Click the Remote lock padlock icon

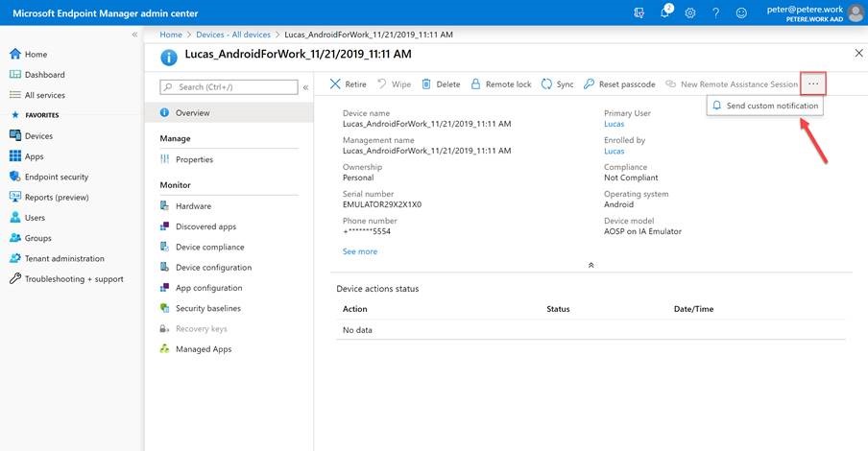click(475, 84)
